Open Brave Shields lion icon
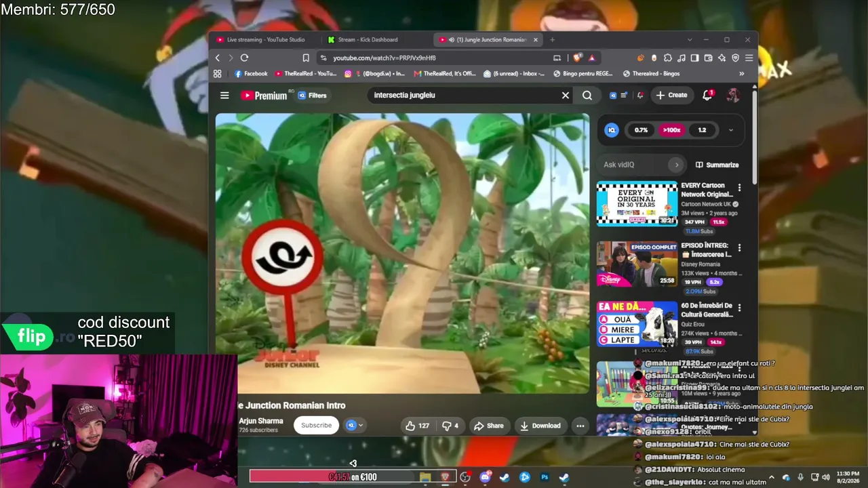868x488 pixels. pyautogui.click(x=577, y=58)
